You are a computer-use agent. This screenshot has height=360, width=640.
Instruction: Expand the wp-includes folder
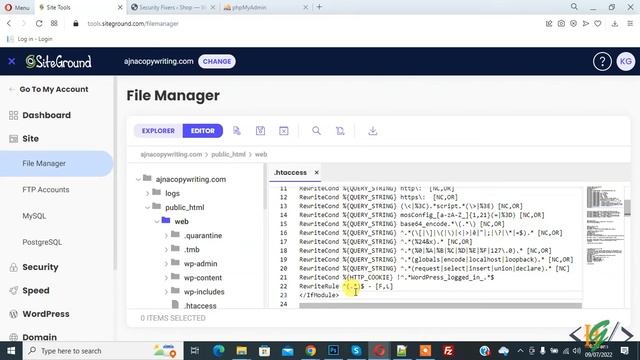166,292
